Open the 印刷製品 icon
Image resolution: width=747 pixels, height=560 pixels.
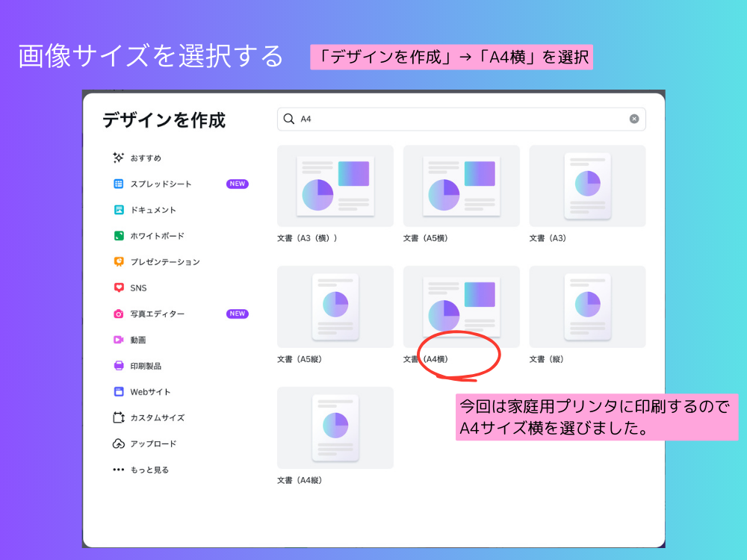(118, 365)
